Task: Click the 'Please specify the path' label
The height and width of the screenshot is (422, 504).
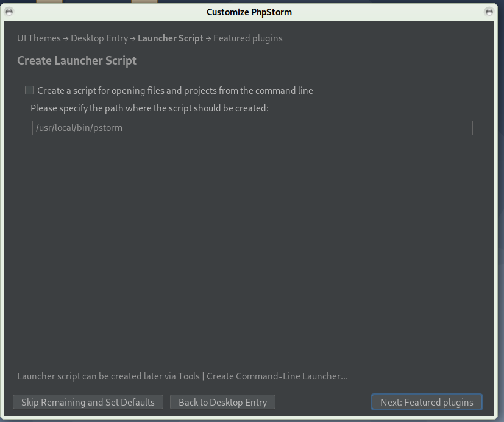Action: tap(149, 108)
